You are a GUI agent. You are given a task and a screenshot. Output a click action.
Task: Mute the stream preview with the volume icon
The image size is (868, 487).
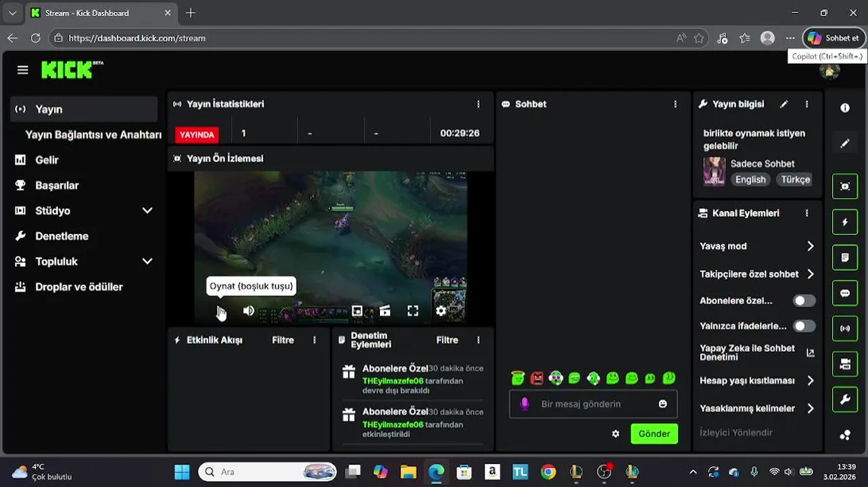249,310
